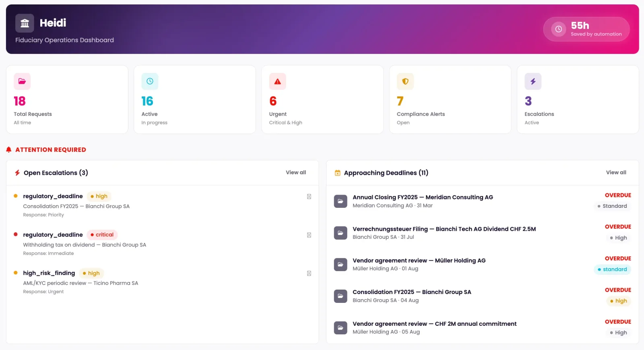
Task: Click the lightning bolt icon in Escalations card
Action: pos(533,81)
